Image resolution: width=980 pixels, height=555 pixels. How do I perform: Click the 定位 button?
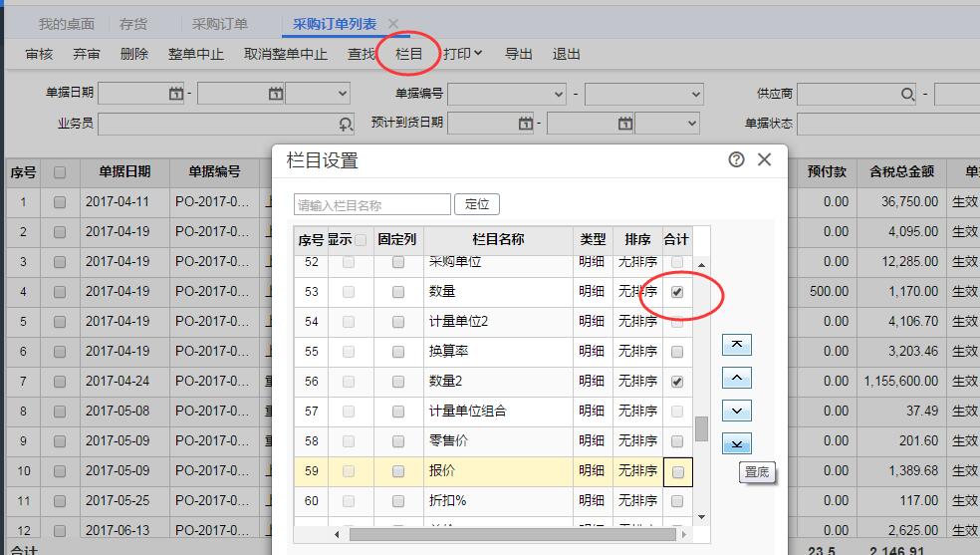[x=477, y=204]
